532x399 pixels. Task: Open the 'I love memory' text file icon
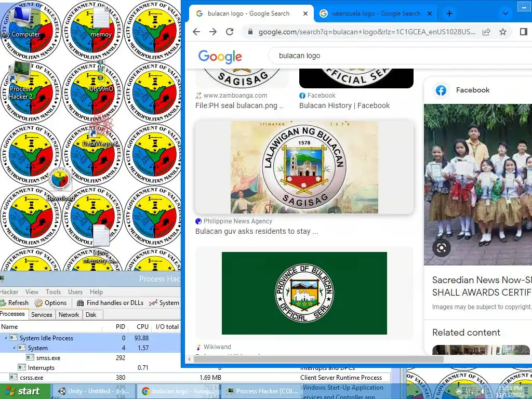click(100, 244)
